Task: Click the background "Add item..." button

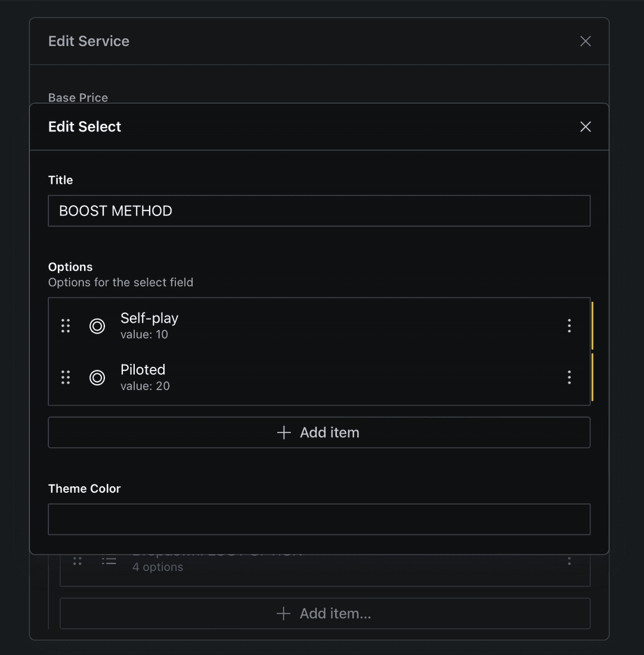Action: click(x=325, y=613)
